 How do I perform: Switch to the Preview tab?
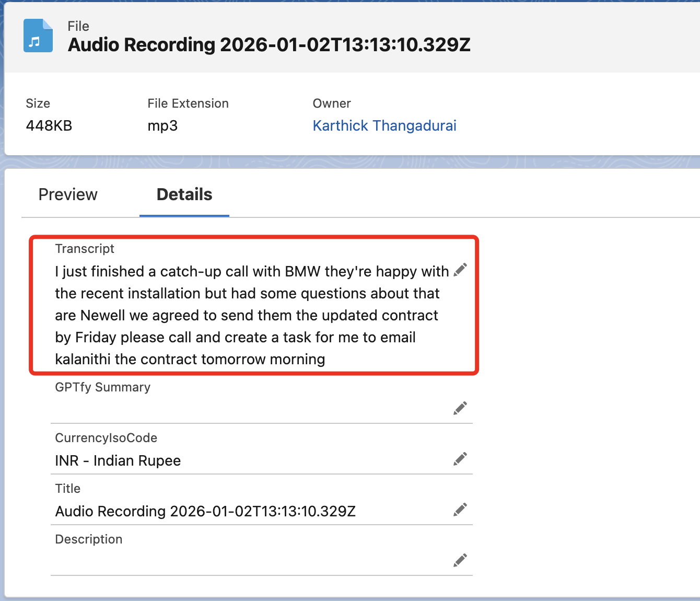(x=68, y=194)
